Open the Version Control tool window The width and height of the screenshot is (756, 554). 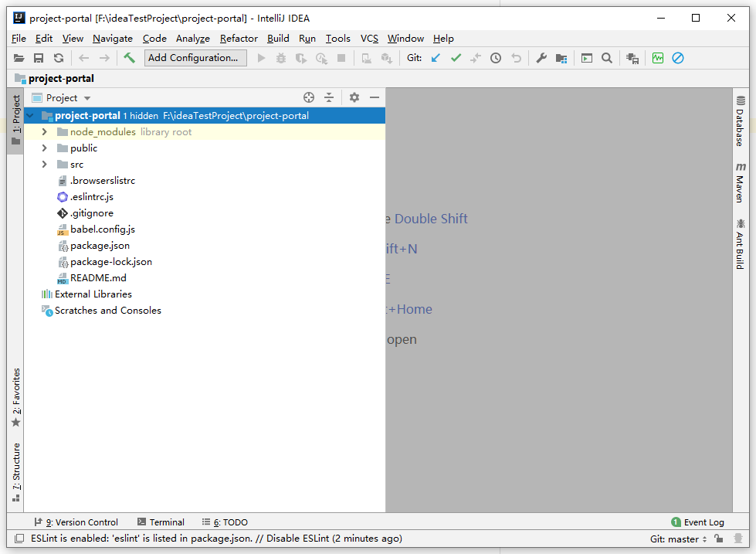coord(76,522)
